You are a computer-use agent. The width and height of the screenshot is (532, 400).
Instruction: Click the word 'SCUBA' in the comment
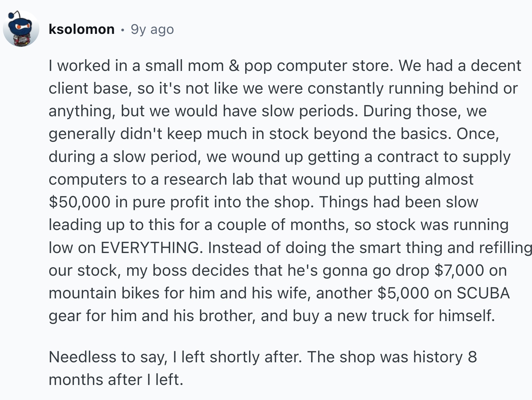pos(483,293)
